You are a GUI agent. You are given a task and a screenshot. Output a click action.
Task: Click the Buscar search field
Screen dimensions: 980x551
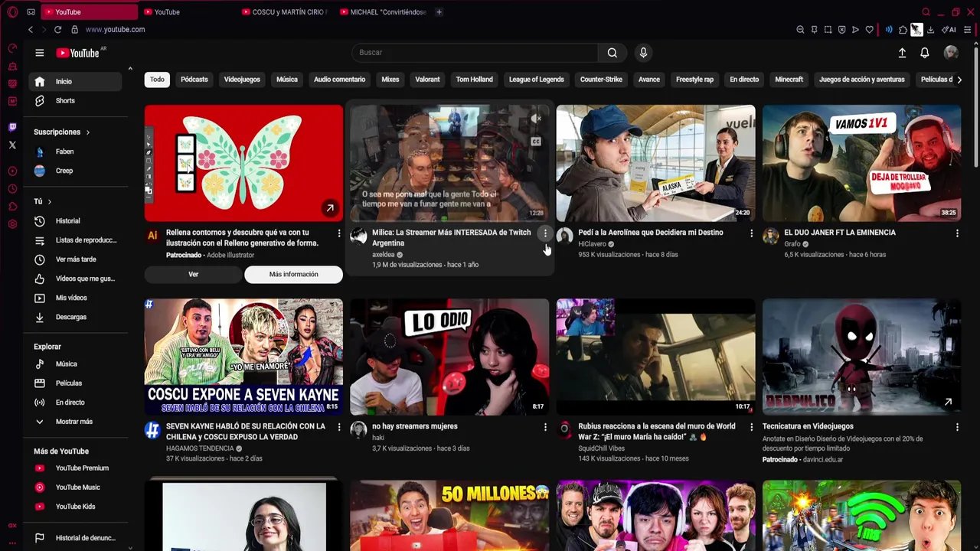475,53
